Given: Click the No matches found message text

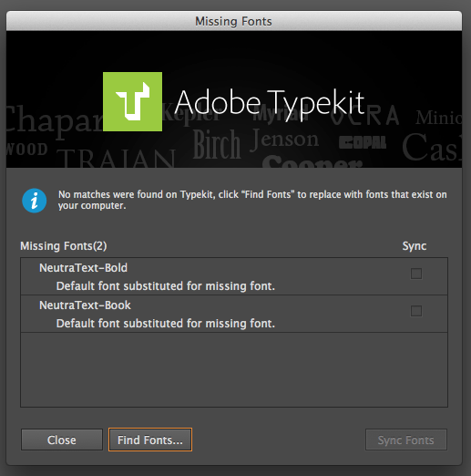Looking at the screenshot, I should coord(252,200).
